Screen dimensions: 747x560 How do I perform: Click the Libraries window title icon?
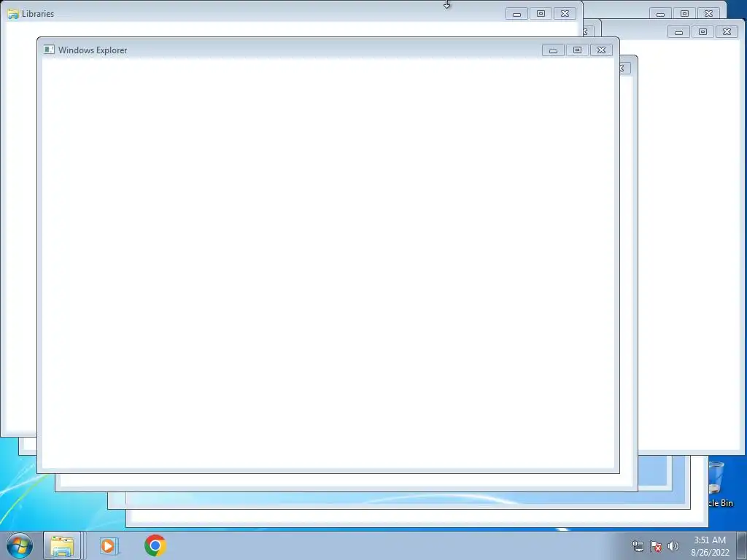[x=13, y=14]
